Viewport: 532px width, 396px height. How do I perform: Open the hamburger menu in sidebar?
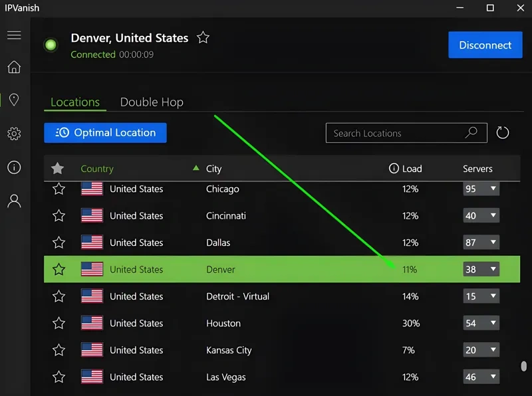[14, 35]
